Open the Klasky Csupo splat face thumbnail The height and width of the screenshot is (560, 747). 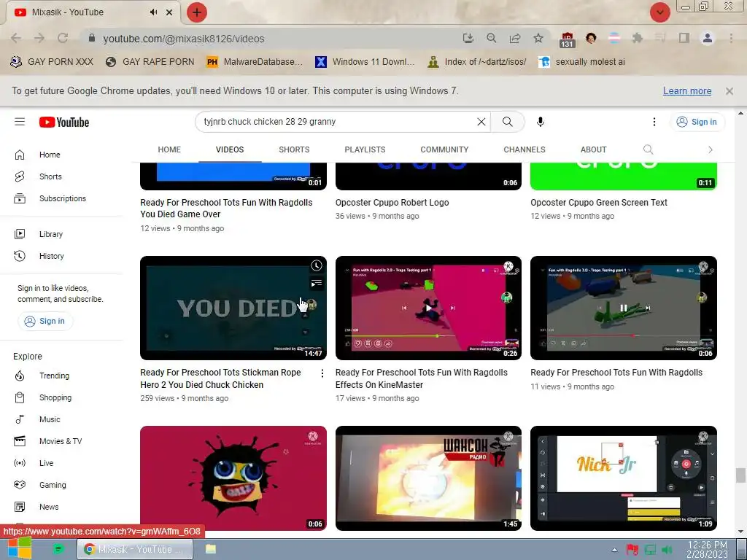pyautogui.click(x=233, y=478)
